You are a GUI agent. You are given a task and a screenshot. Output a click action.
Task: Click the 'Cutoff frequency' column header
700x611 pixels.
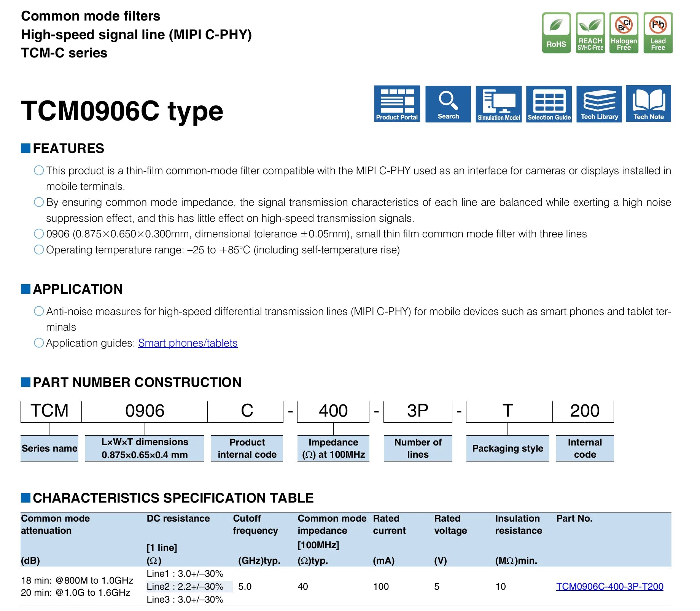[256, 524]
